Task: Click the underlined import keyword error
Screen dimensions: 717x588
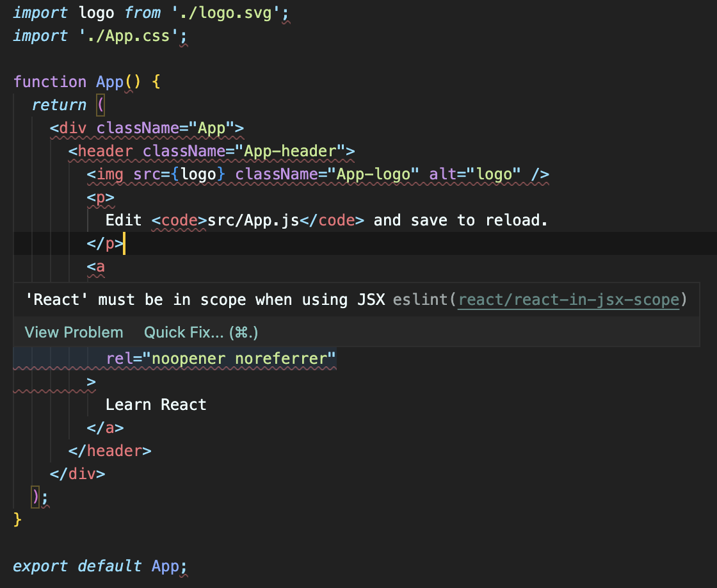Action: (x=40, y=12)
